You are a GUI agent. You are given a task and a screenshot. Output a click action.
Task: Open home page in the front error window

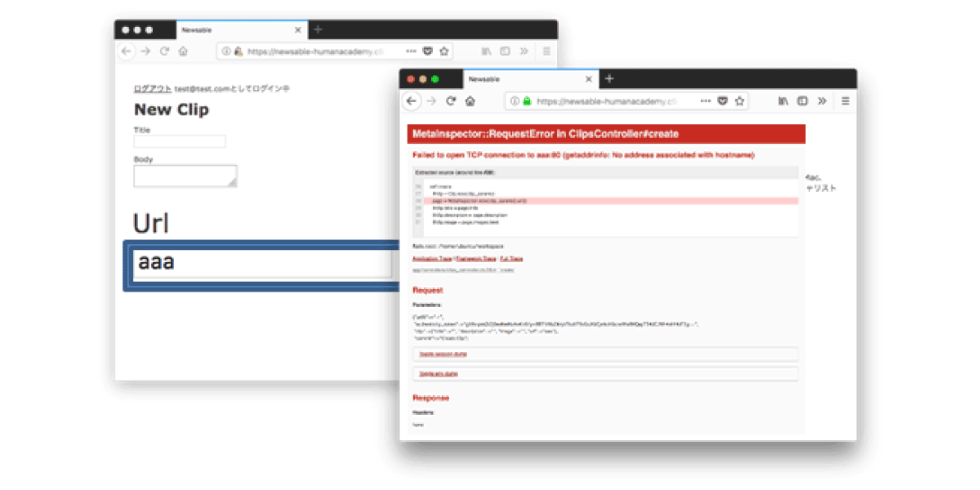470,101
